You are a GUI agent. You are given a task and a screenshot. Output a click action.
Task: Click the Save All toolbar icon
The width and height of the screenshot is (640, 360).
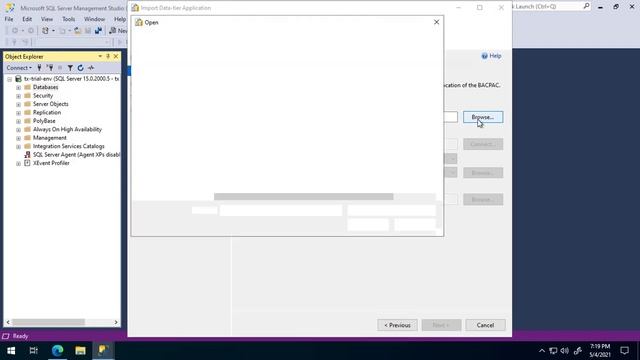click(x=98, y=31)
